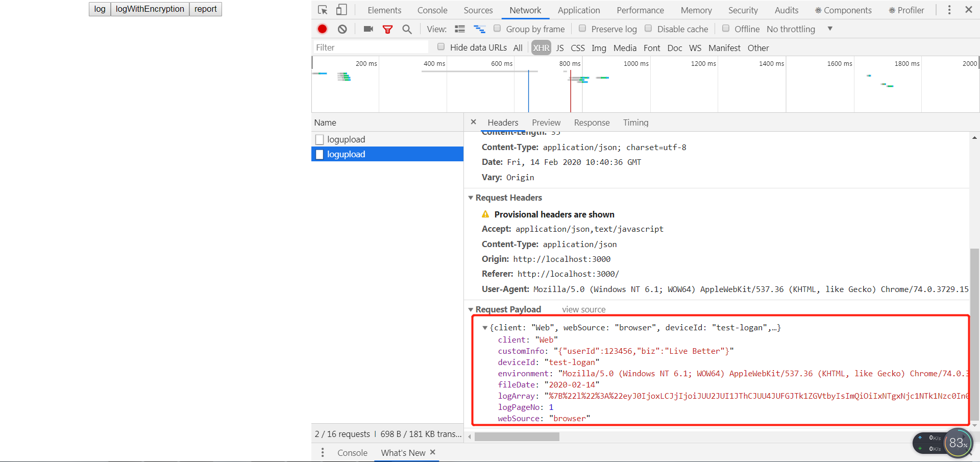Open the React Profiler tab
This screenshot has height=462, width=980.
coord(906,10)
